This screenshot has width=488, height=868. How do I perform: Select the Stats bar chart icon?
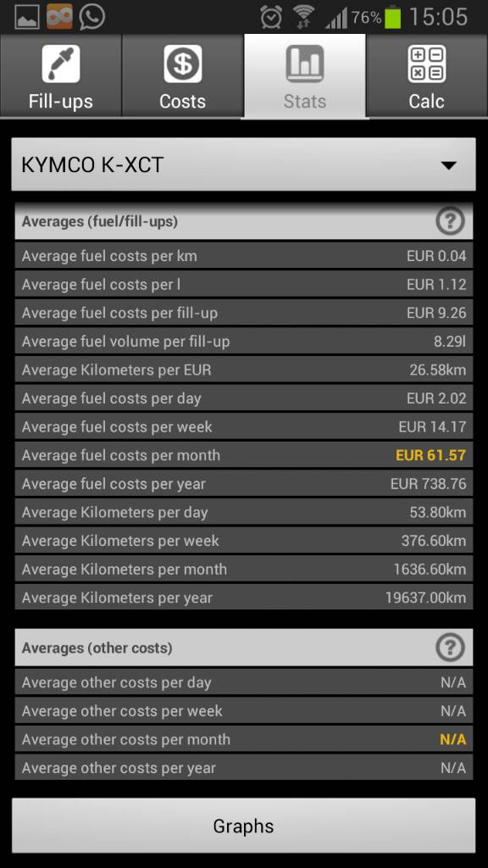pos(305,64)
